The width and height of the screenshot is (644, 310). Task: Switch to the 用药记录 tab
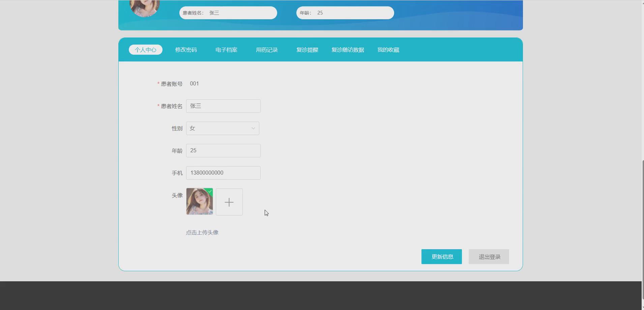(267, 50)
